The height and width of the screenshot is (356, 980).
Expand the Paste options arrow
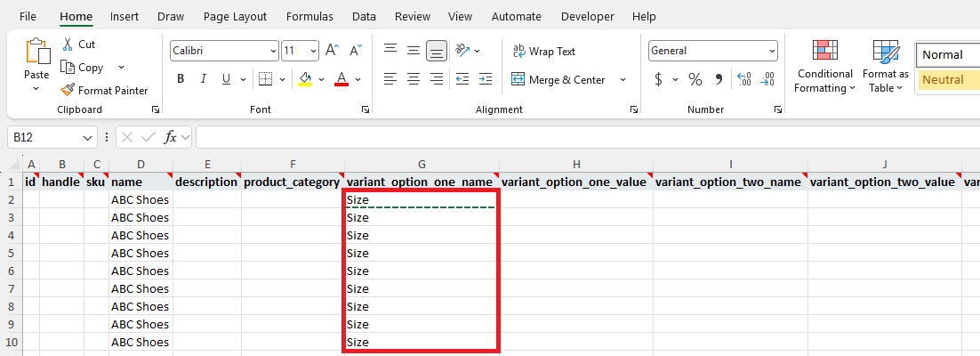[x=36, y=88]
